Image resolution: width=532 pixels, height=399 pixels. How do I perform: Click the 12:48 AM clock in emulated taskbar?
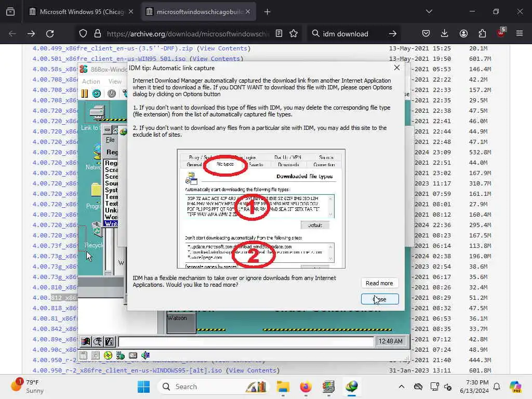tap(391, 341)
